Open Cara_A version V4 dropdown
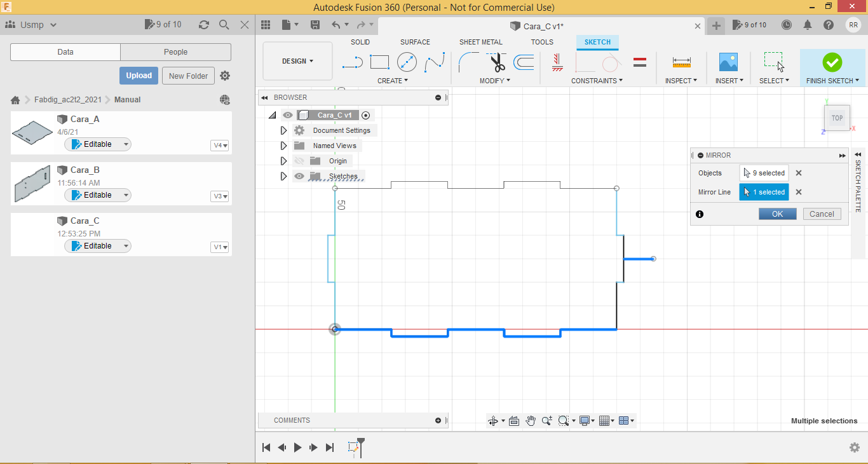This screenshot has height=464, width=868. pyautogui.click(x=220, y=146)
